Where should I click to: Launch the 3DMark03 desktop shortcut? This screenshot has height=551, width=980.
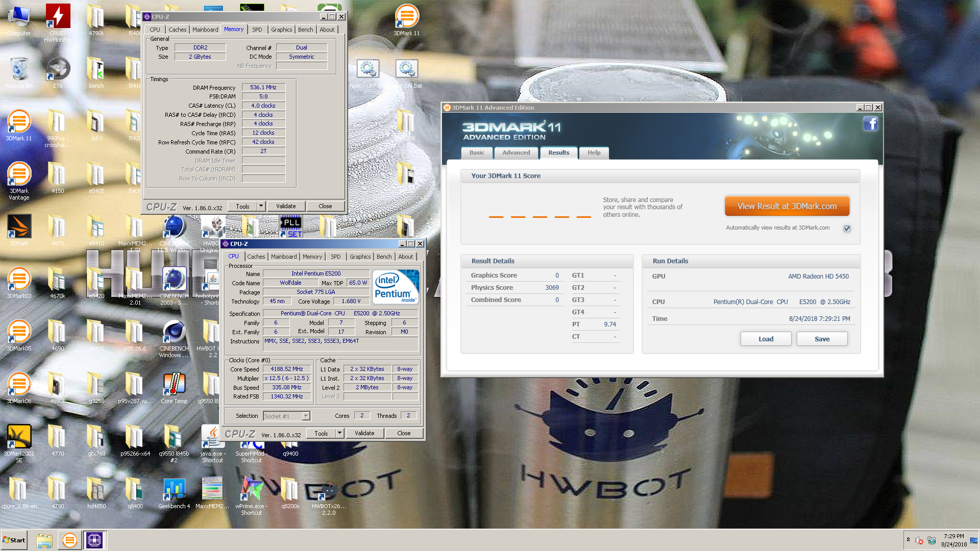[x=19, y=282]
